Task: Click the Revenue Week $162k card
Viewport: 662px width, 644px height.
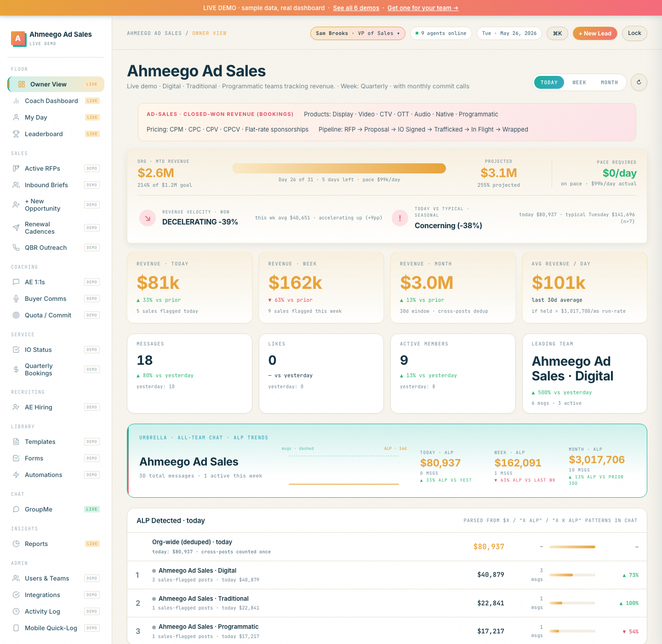Action: click(321, 287)
